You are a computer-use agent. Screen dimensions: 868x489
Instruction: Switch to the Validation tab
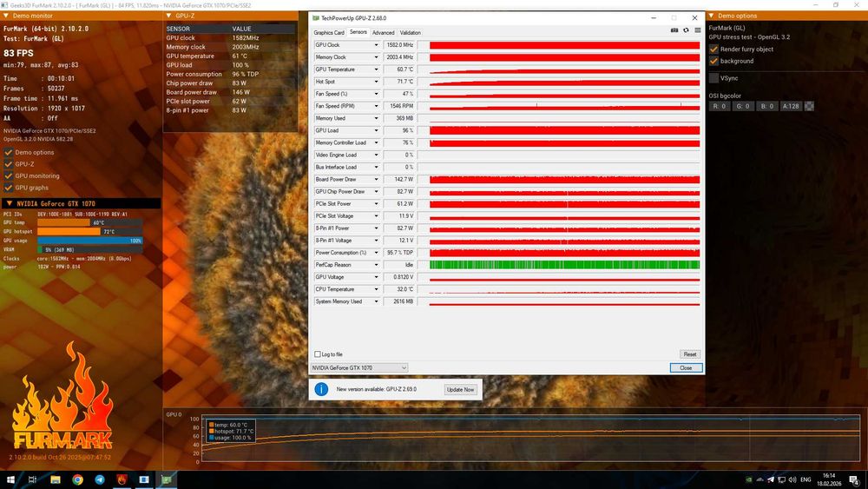point(411,33)
